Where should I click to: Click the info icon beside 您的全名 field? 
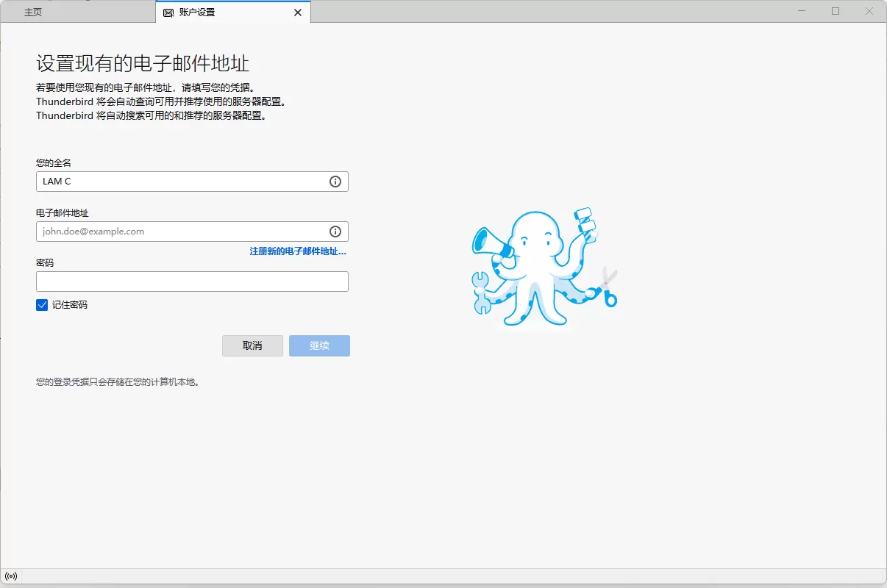[335, 182]
